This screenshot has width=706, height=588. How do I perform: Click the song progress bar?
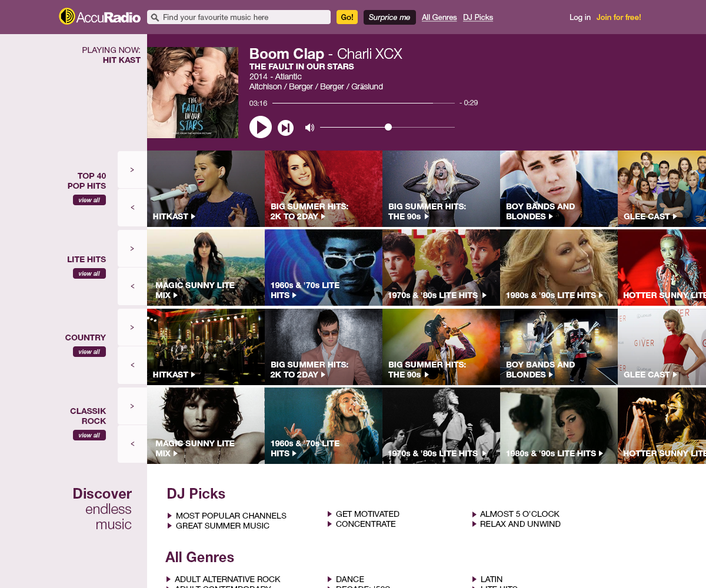pyautogui.click(x=364, y=103)
